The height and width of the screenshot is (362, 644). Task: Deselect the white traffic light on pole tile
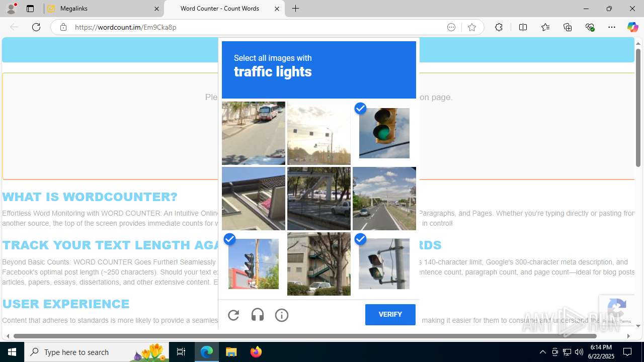point(384,264)
